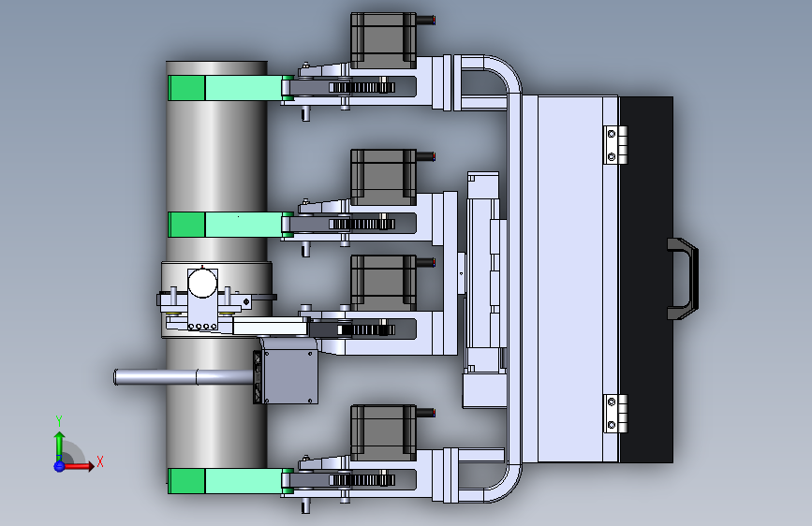Select the carrying handle on the black case

point(683,279)
